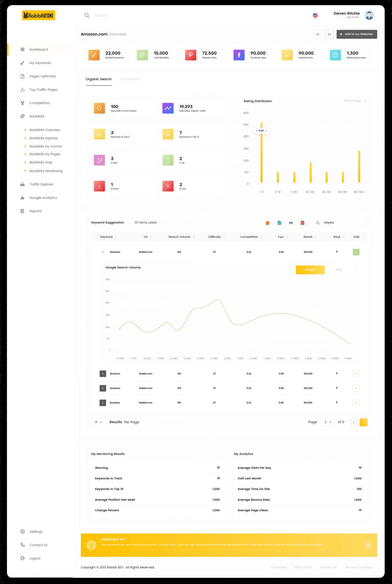The height and width of the screenshot is (584, 392).
Task: Select the Google search volume toggle
Action: pyautogui.click(x=310, y=270)
